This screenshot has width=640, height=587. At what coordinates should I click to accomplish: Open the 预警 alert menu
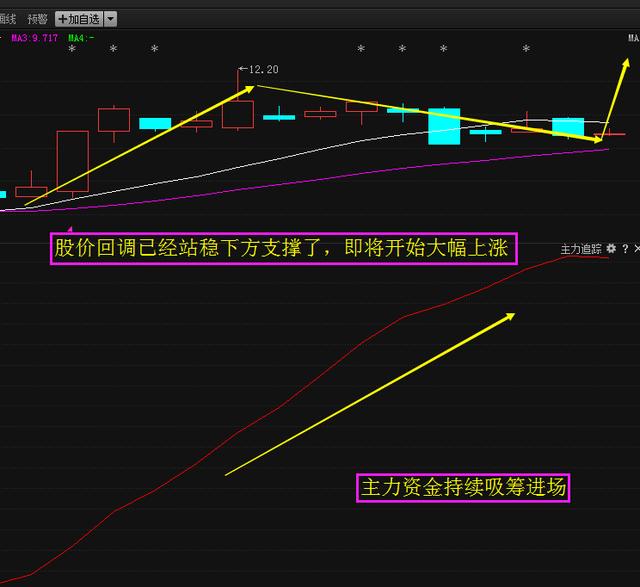(36, 19)
